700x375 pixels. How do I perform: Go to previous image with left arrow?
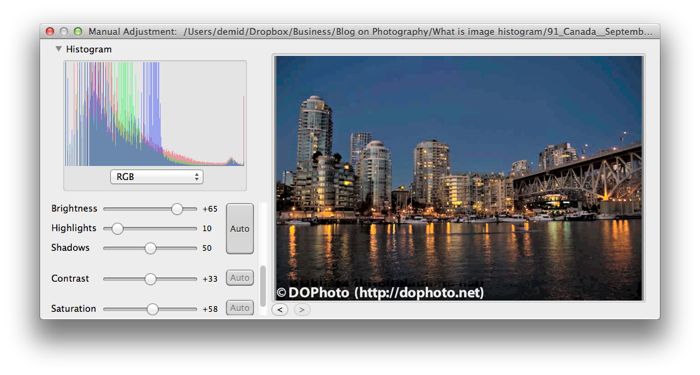pyautogui.click(x=280, y=309)
